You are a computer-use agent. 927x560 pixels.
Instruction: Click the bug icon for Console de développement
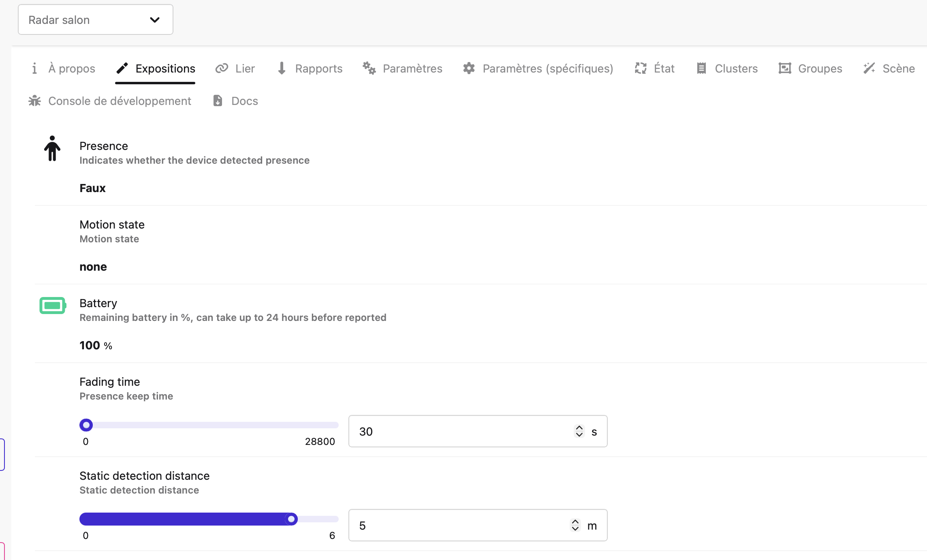35,101
